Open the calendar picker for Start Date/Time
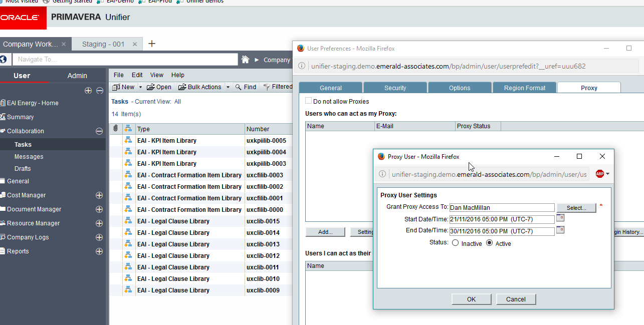The height and width of the screenshot is (325, 644). point(560,217)
